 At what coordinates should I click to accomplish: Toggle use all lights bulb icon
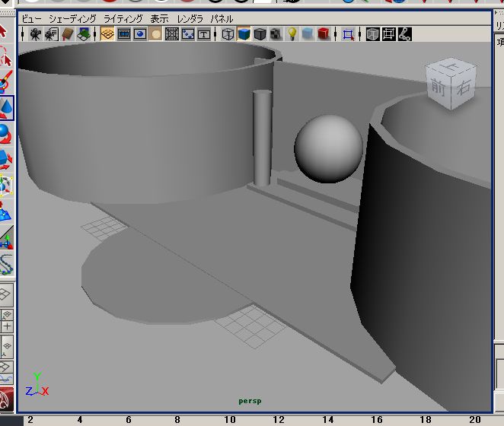292,34
